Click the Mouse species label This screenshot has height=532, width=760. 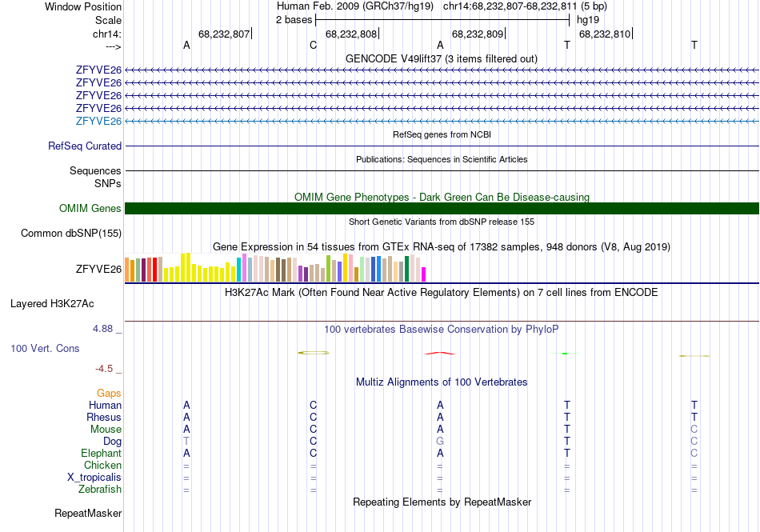point(106,430)
